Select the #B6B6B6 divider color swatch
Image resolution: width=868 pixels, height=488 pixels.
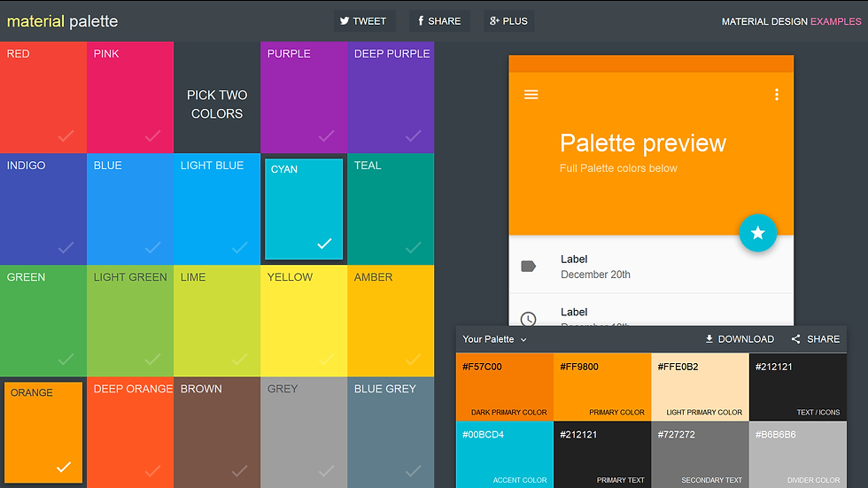798,455
